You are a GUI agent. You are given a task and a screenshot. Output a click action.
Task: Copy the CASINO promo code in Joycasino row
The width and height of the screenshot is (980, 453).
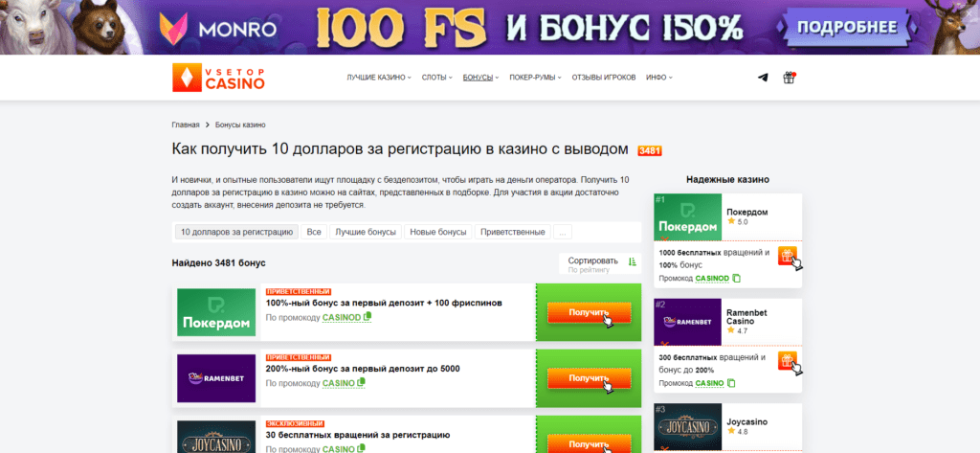click(361, 448)
